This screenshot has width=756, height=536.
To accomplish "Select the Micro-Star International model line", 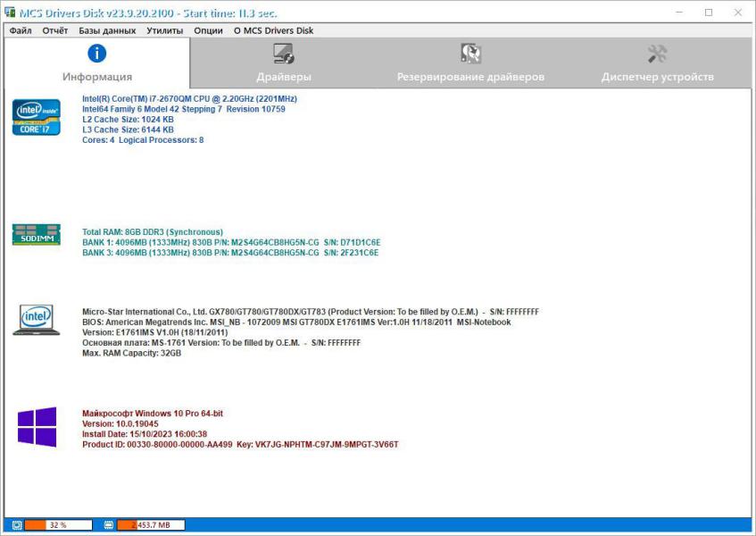I will (311, 312).
